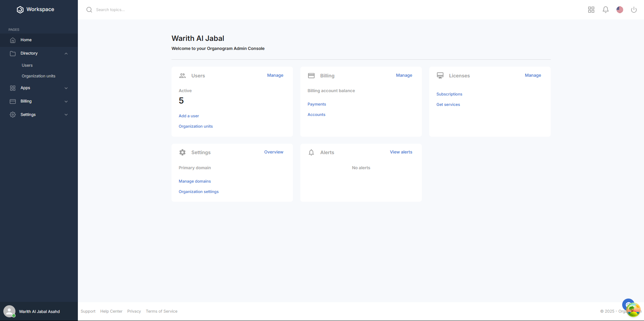
Task: Click the power logout icon
Action: coord(634,10)
